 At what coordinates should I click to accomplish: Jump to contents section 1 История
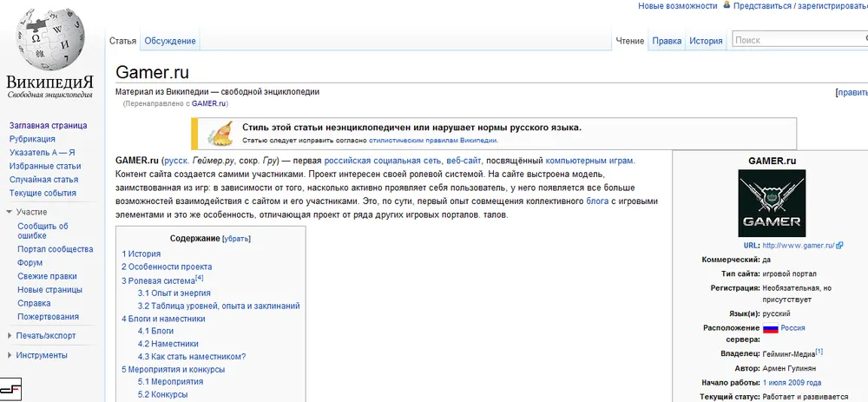click(141, 254)
